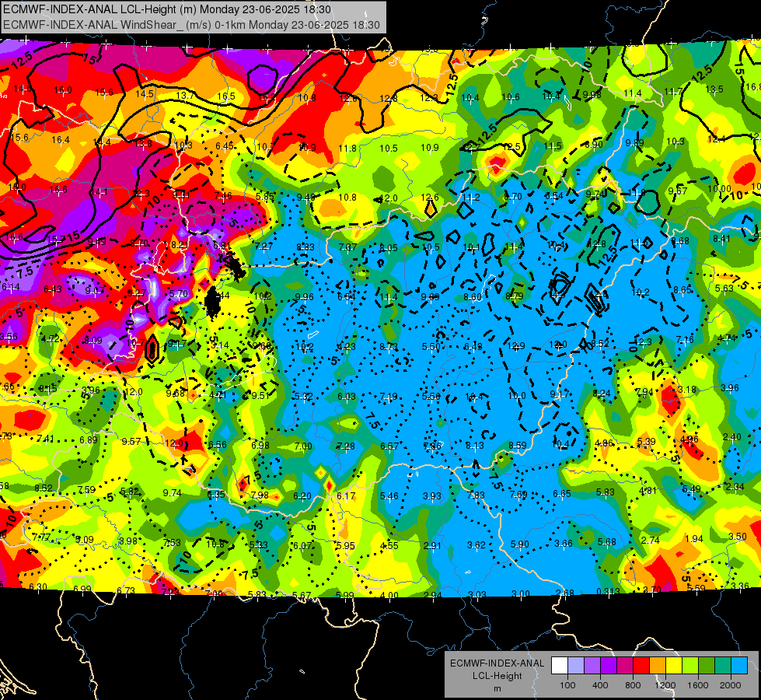Click the 8.09 grid point value
This screenshot has width=761, height=700.
93,341
